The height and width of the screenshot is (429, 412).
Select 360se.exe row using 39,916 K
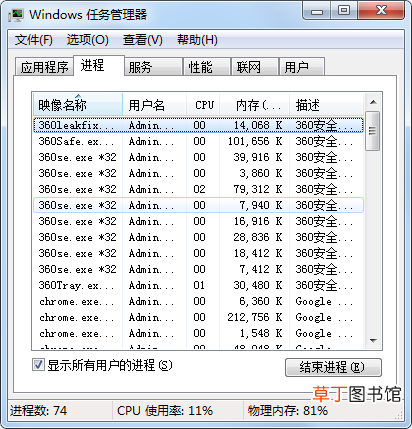pyautogui.click(x=198, y=157)
